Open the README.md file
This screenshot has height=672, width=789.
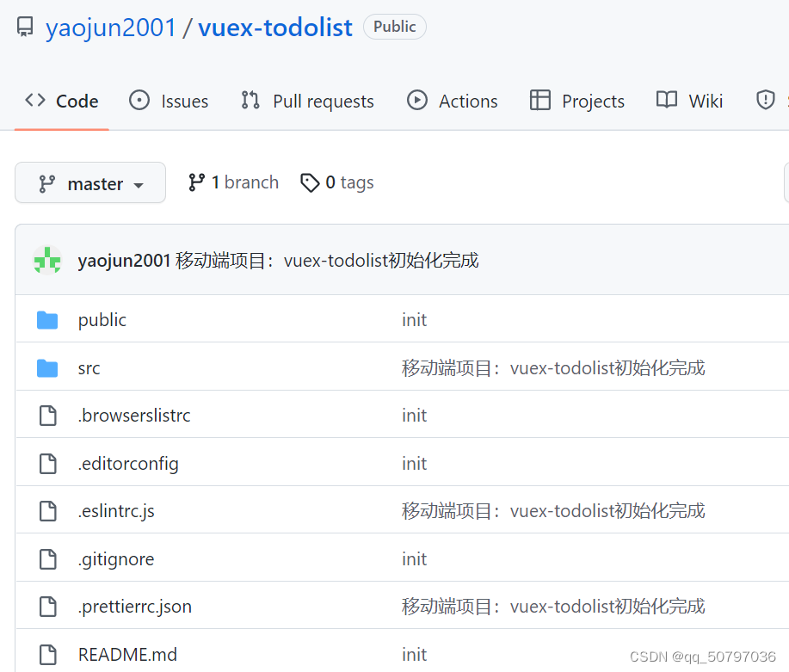pyautogui.click(x=128, y=655)
